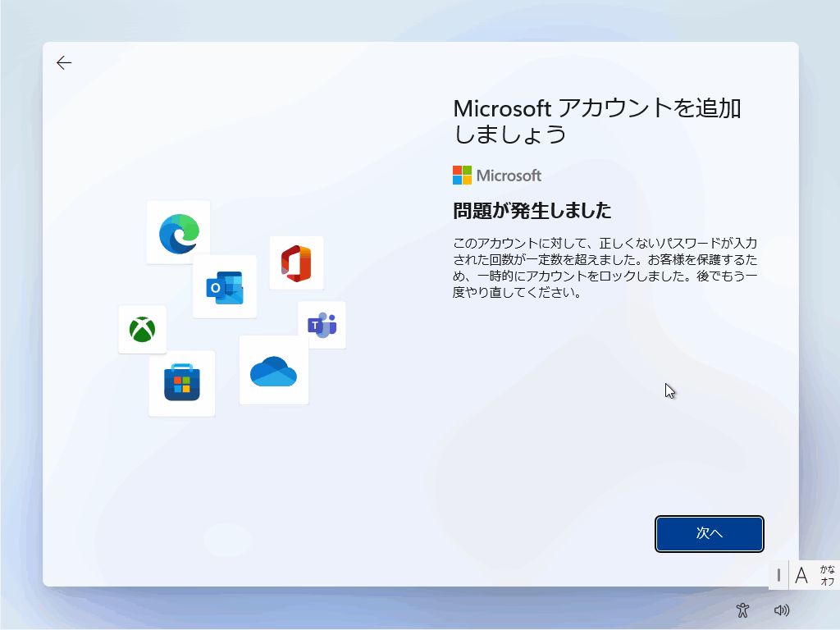Toggle the IME input mode A indicator

click(801, 575)
